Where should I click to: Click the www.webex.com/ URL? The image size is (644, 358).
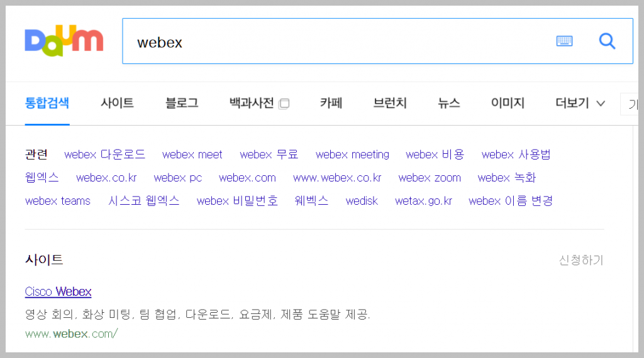72,334
